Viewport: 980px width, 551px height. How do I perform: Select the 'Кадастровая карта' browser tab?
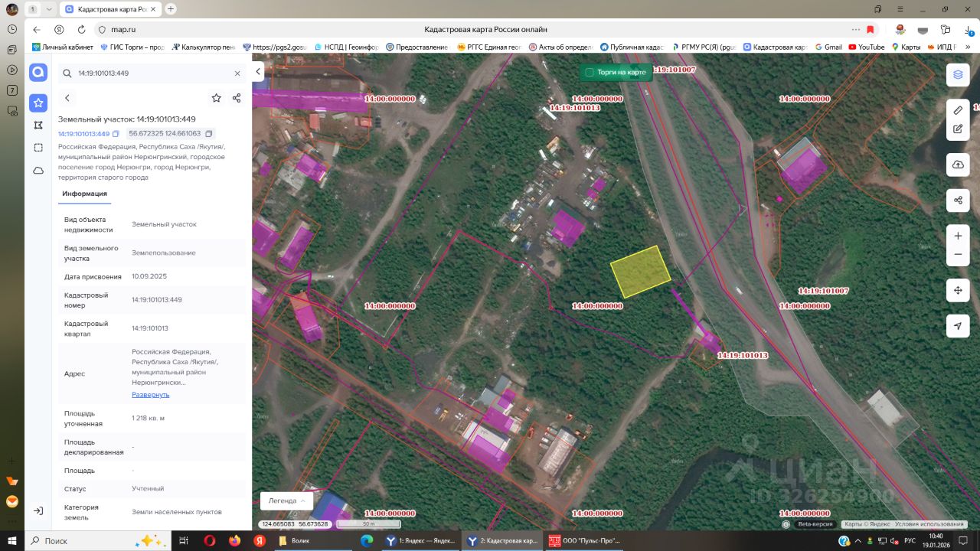pyautogui.click(x=110, y=8)
